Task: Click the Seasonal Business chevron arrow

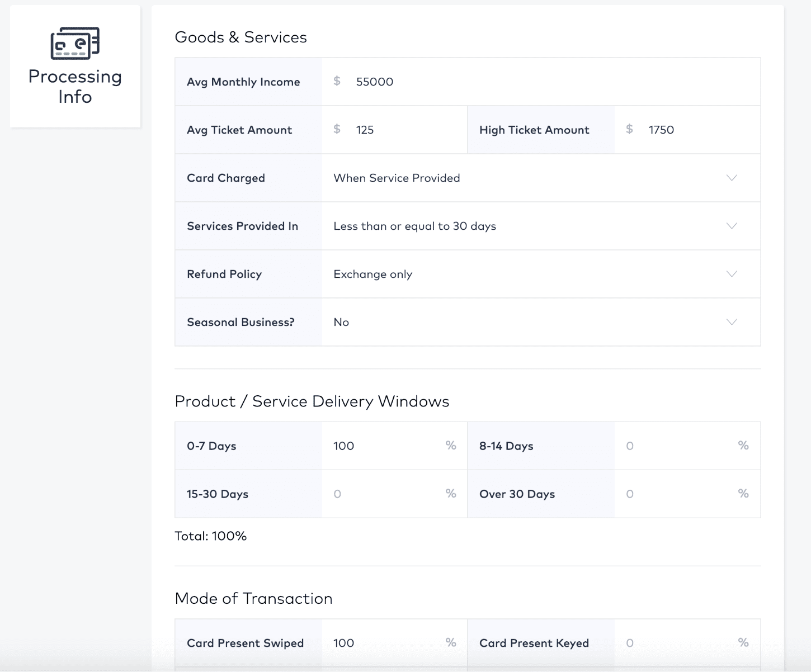Action: 732,322
